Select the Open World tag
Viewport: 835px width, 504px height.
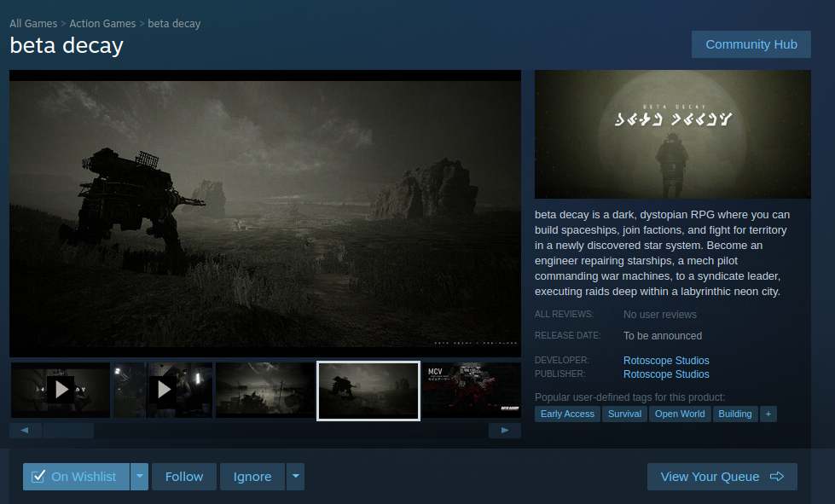pyautogui.click(x=680, y=414)
